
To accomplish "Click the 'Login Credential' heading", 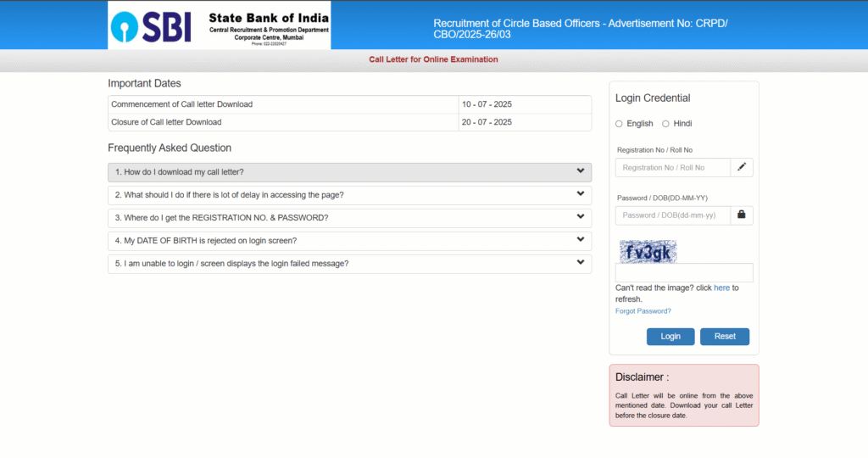I will (x=653, y=98).
